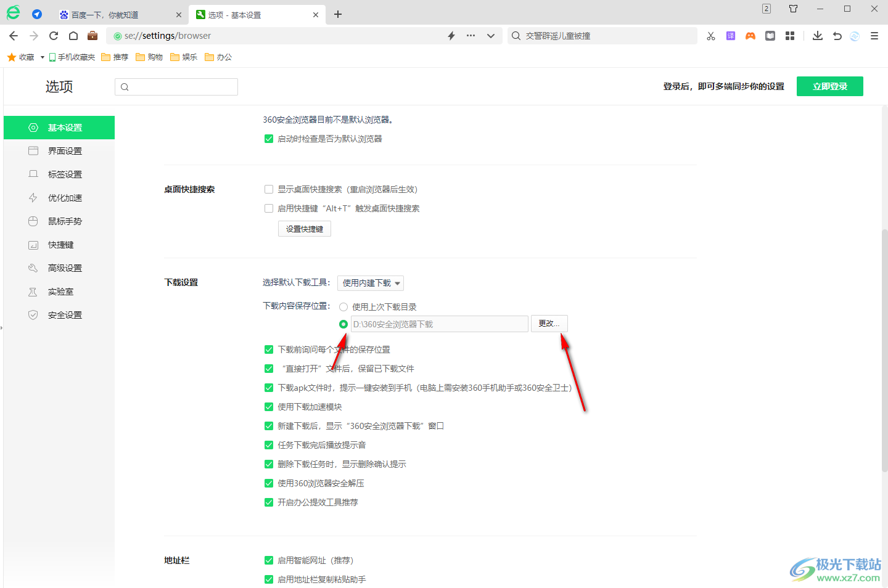Open the 使用内建下载 dropdown
888x588 pixels.
click(371, 283)
